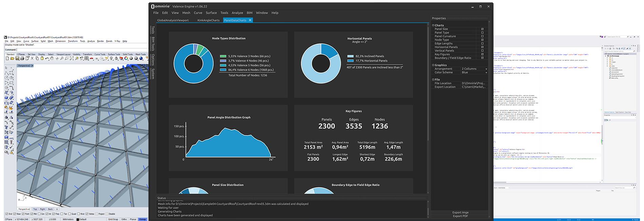The width and height of the screenshot is (644, 221).
Task: Collapse the Graphics properties section
Action: [x=433, y=65]
